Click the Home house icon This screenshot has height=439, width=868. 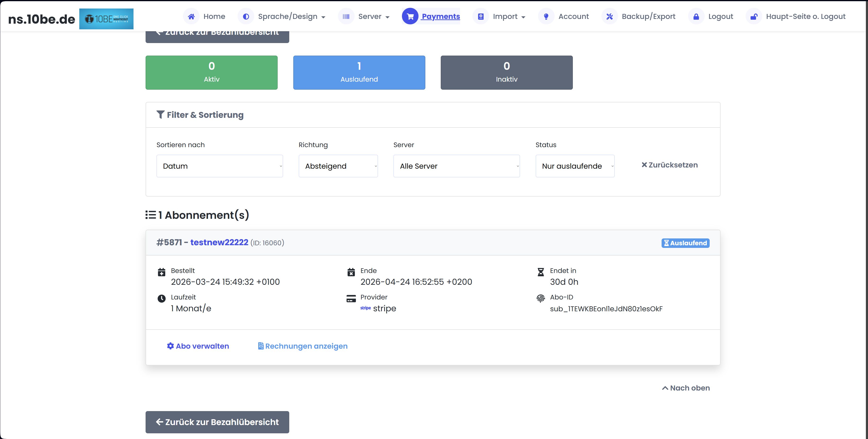pyautogui.click(x=191, y=17)
